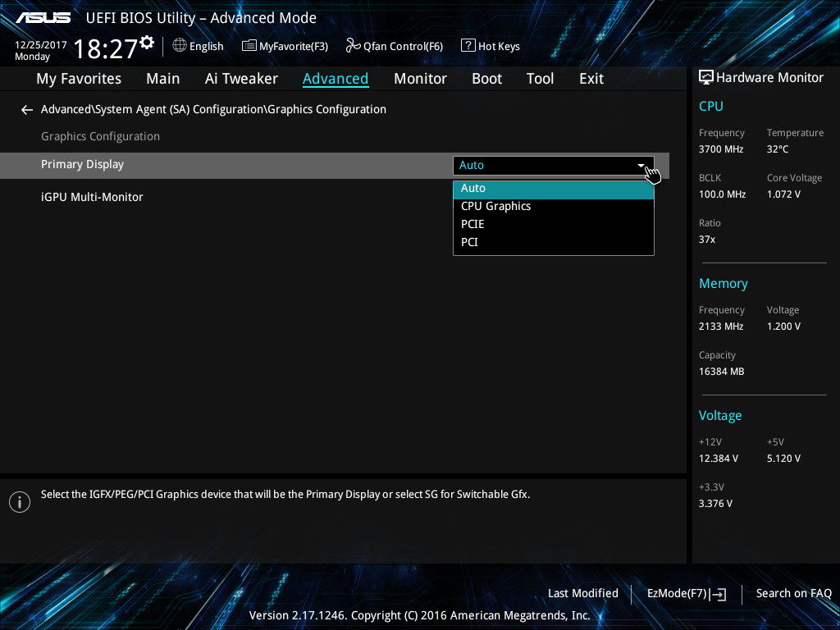Select the Advanced tab
Screen dimensions: 840x630
[x=336, y=79]
